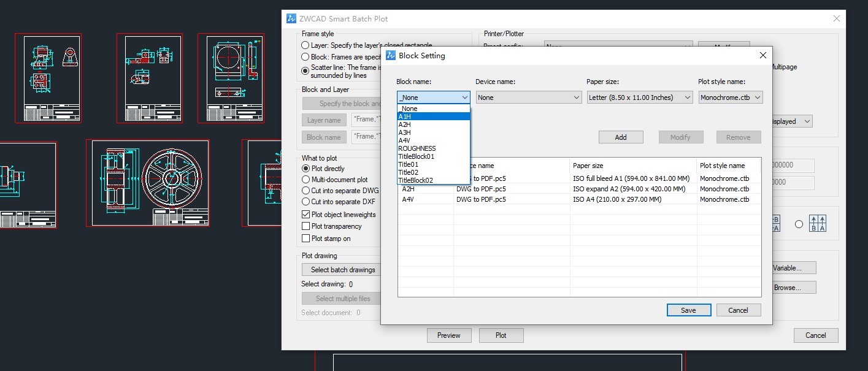This screenshot has height=371, width=868.
Task: Open the Plot style name dropdown
Action: pyautogui.click(x=731, y=98)
